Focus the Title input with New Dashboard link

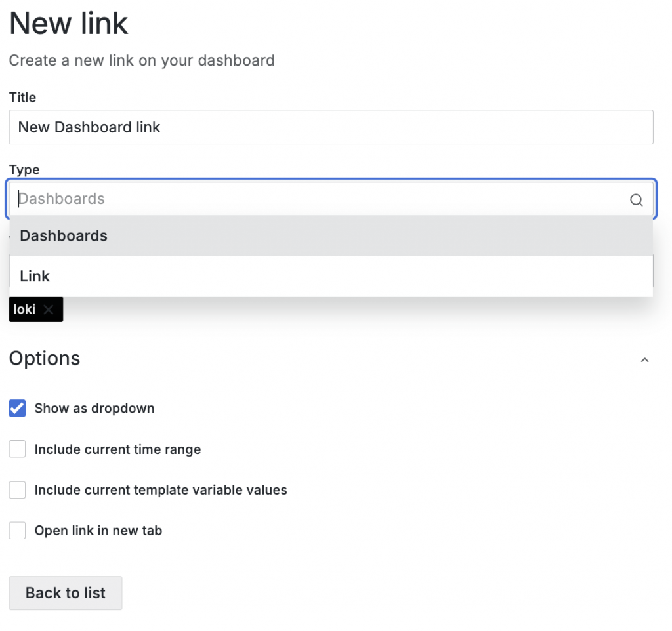click(x=331, y=127)
